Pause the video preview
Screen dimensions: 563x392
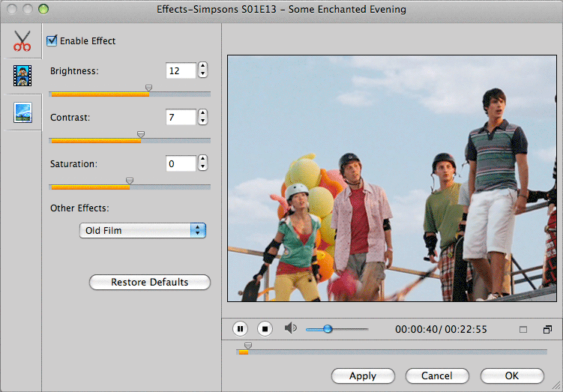point(240,328)
